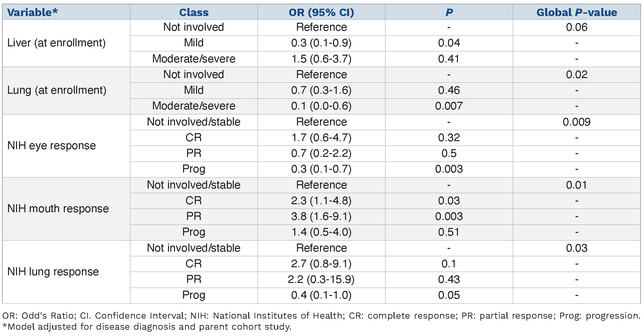Click the P value cell 0.007
Screen dimensions: 644x336
[x=449, y=106]
